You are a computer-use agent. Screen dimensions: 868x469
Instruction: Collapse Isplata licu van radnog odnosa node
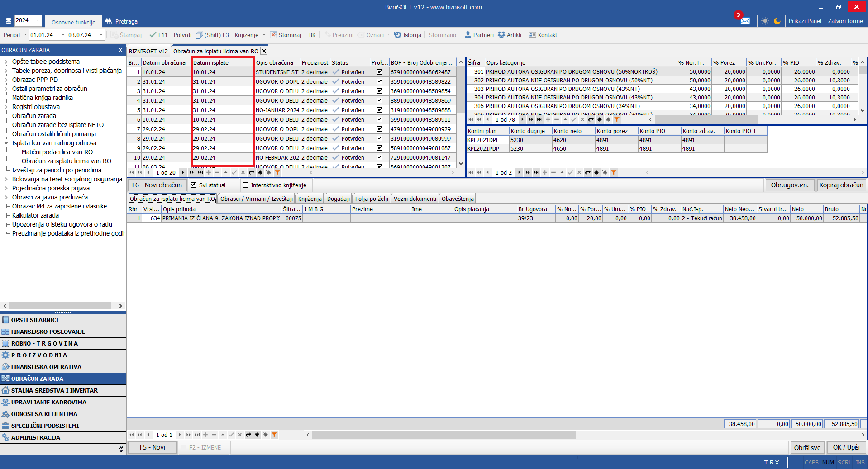[x=6, y=143]
